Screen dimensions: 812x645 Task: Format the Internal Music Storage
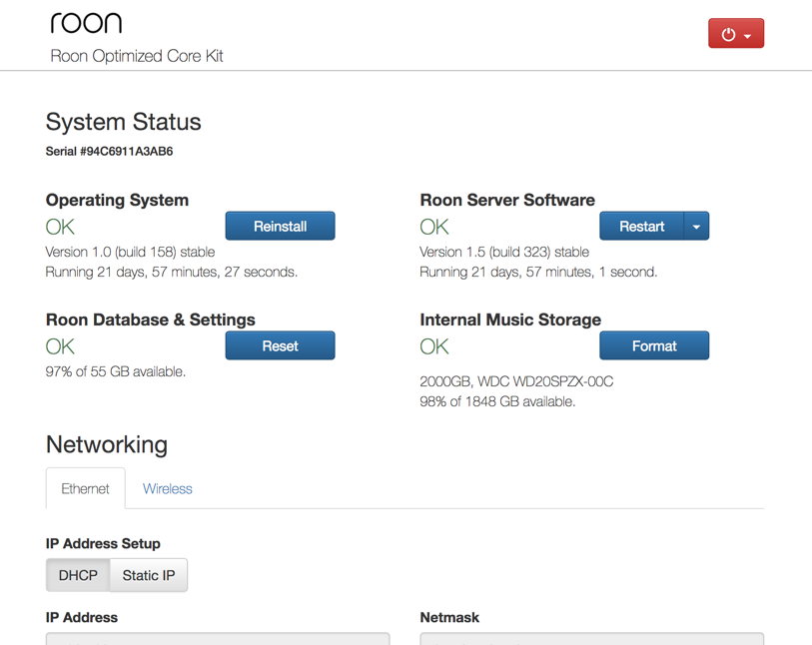pos(654,345)
